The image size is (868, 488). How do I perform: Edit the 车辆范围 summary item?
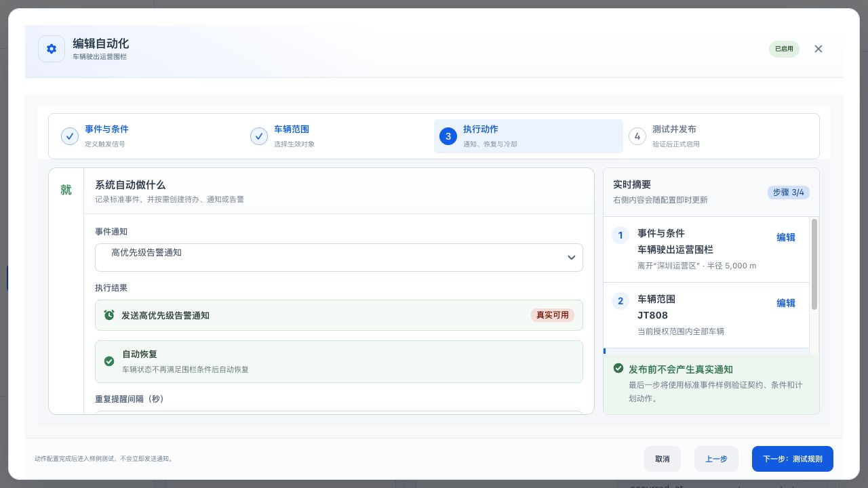pyautogui.click(x=786, y=303)
